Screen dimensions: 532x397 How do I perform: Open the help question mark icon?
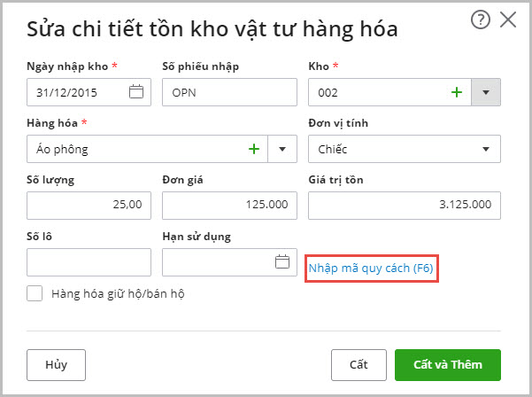[481, 20]
